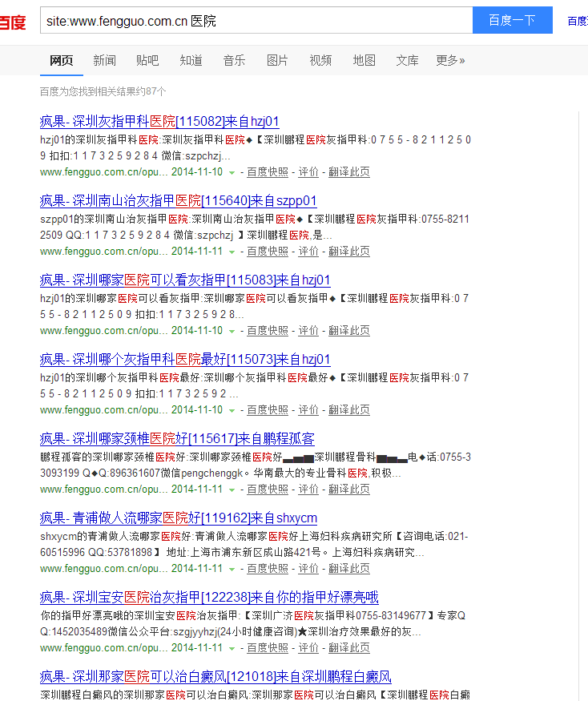The width and height of the screenshot is (588, 701).
Task: Open the 文库 tab
Action: pyautogui.click(x=407, y=60)
